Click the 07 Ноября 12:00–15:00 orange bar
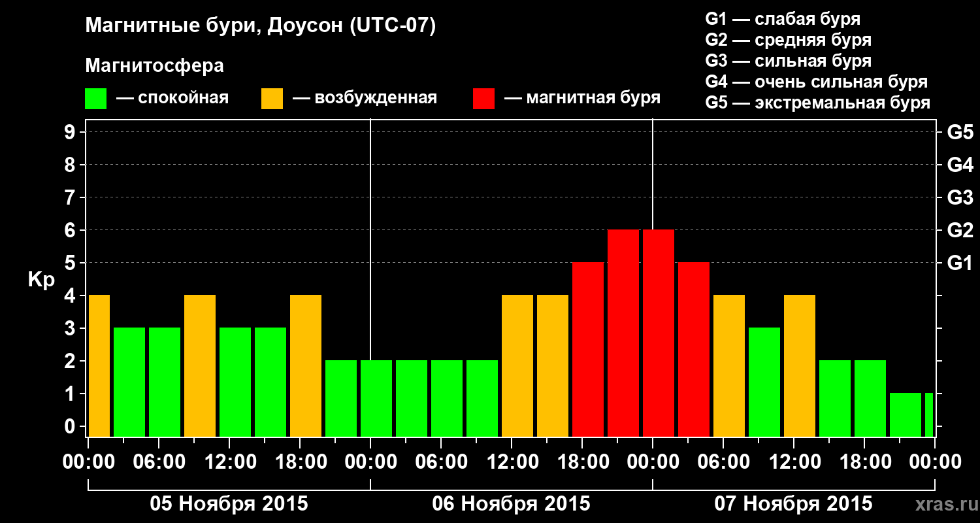This screenshot has width=980, height=523. (800, 365)
